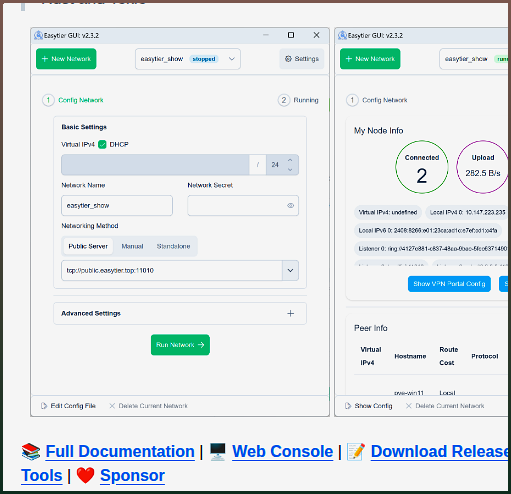Click New Network in right Easytier window
The height and width of the screenshot is (494, 511).
point(370,59)
